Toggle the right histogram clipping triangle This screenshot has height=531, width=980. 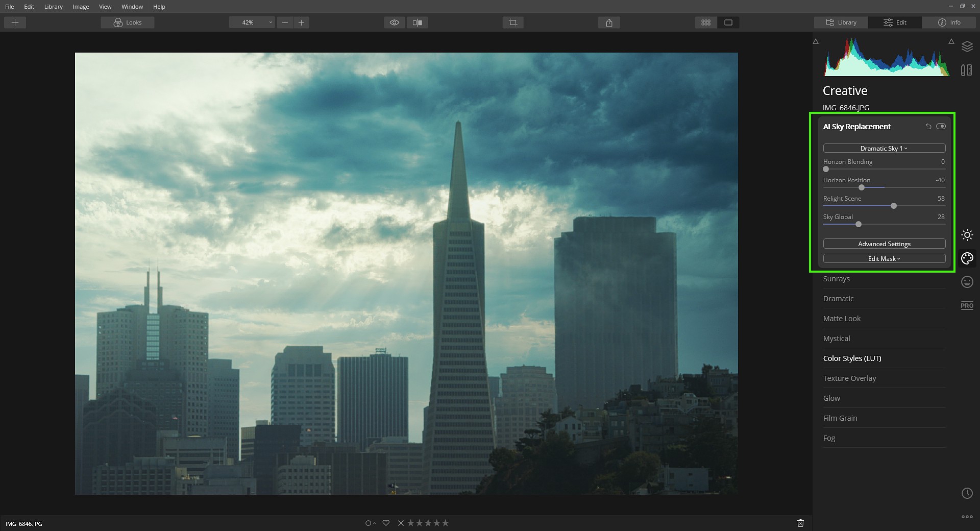951,41
